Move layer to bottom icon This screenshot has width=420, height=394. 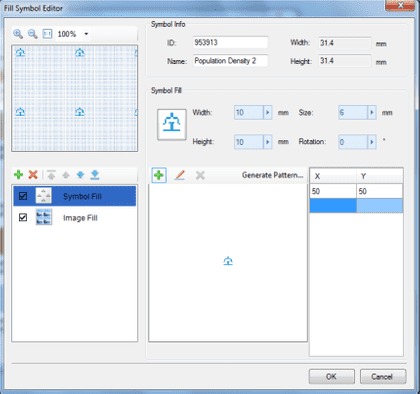95,175
